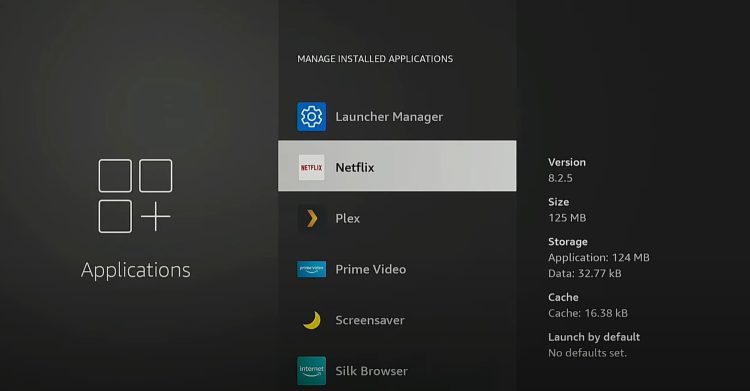Select the Screensaver application
The height and width of the screenshot is (391, 750).
(397, 320)
